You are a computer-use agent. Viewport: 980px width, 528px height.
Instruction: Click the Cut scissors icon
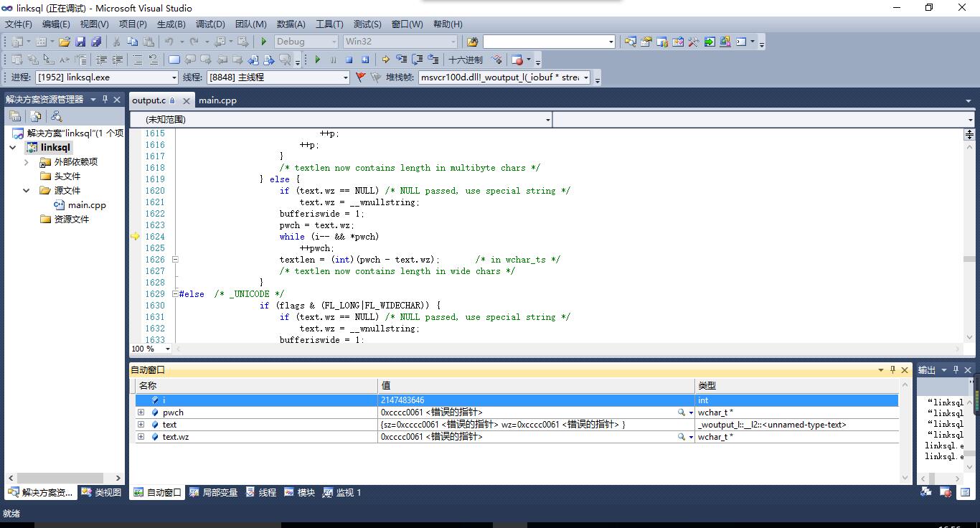116,42
